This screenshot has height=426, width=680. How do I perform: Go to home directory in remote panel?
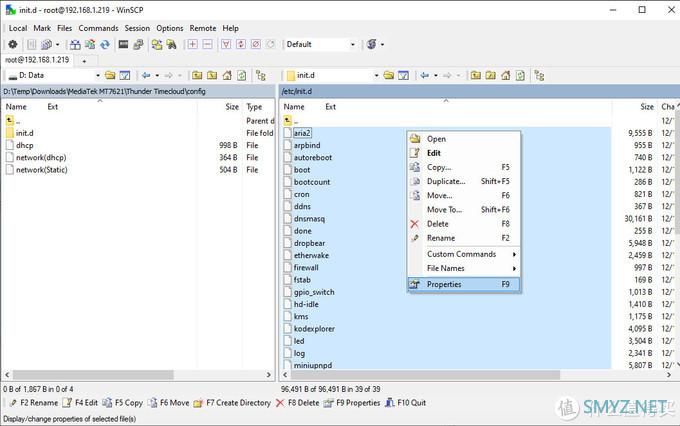pyautogui.click(x=505, y=75)
